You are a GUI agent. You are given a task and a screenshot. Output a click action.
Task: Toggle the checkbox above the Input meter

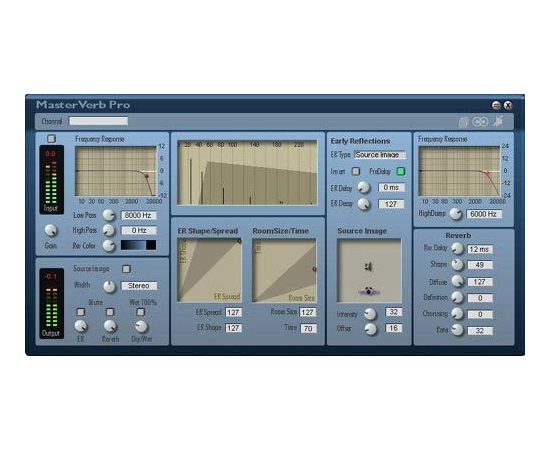pyautogui.click(x=52, y=139)
